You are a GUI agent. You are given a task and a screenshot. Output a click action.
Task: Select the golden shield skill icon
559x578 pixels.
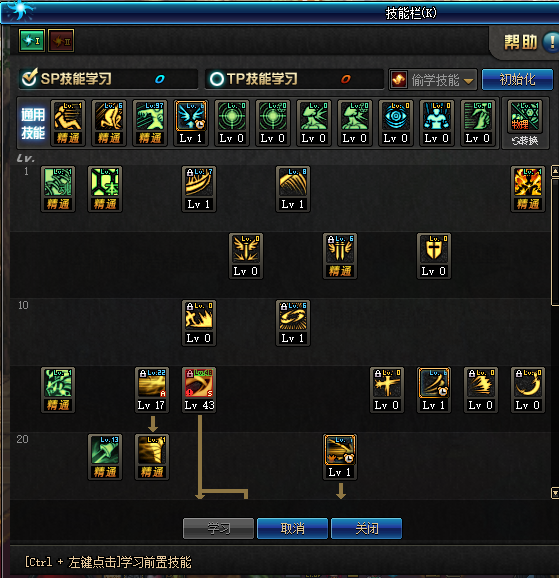[x=434, y=256]
